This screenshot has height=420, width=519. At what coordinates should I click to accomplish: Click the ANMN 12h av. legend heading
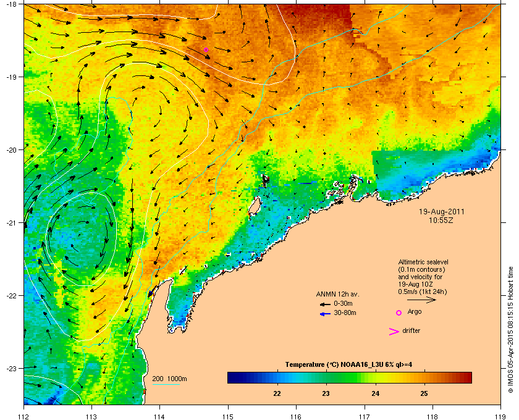pos(337,294)
